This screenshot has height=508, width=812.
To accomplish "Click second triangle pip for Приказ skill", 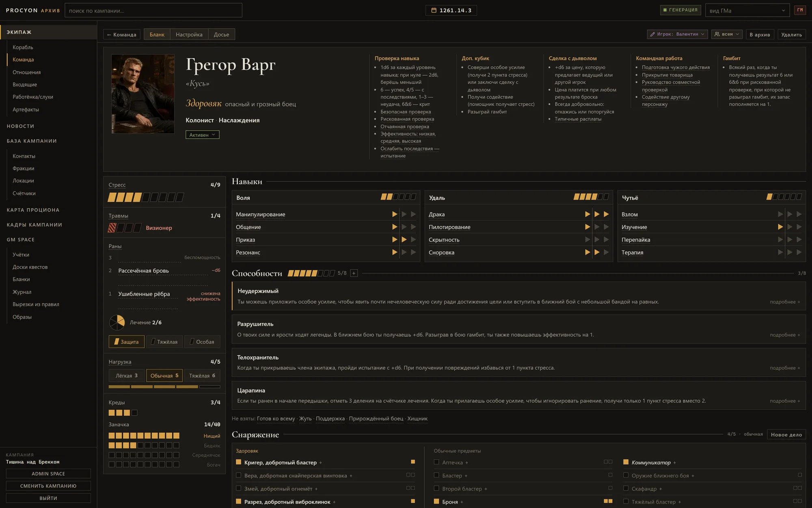I will 404,240.
